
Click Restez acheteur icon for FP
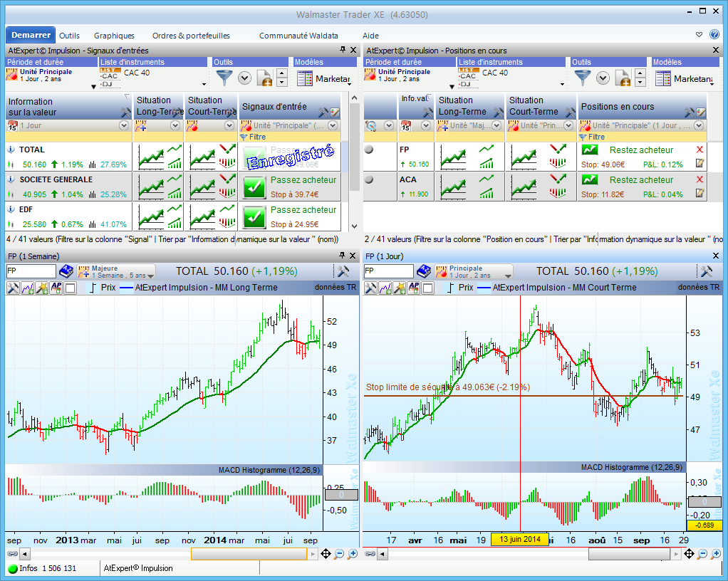point(590,150)
